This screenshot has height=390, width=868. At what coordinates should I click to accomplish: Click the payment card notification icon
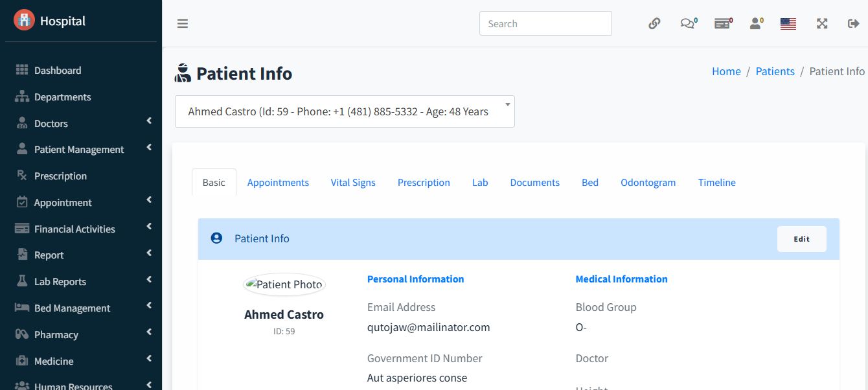[722, 24]
